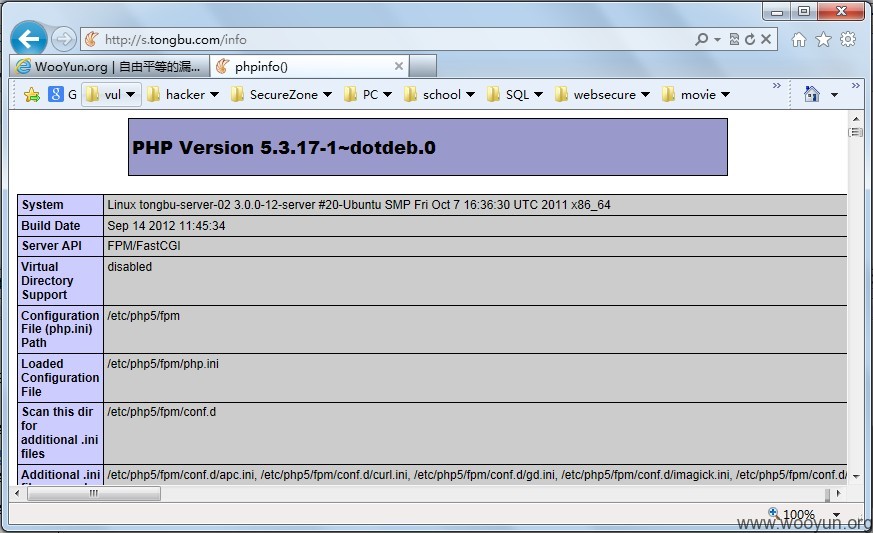
Task: Click Configuration File (php.ini) Path label
Action: (x=60, y=329)
